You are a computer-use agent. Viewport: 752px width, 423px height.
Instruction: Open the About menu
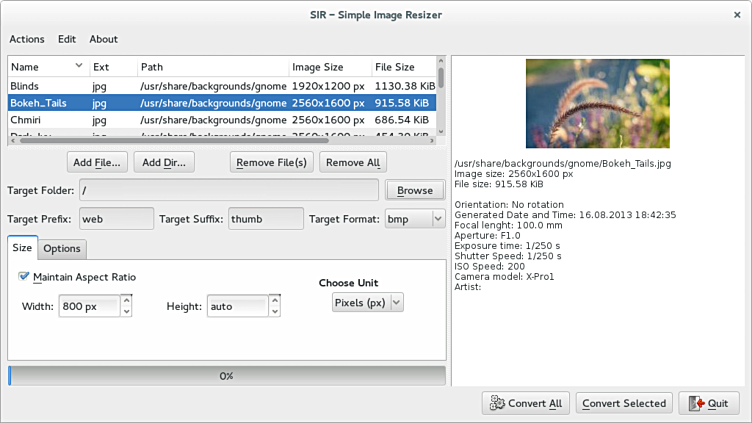tap(103, 39)
